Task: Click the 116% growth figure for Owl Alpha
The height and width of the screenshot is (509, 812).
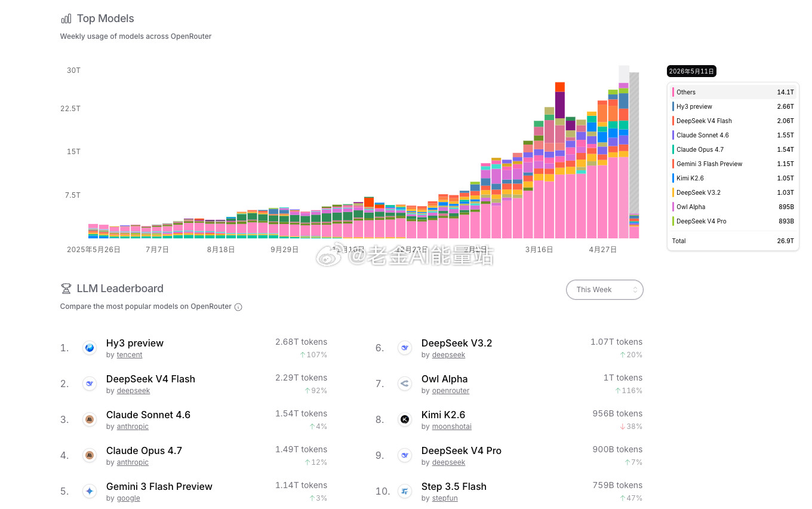Action: point(629,391)
